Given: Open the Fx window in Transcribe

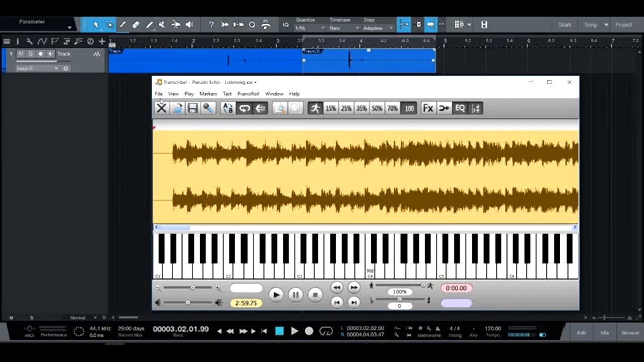Looking at the screenshot, I should (428, 108).
